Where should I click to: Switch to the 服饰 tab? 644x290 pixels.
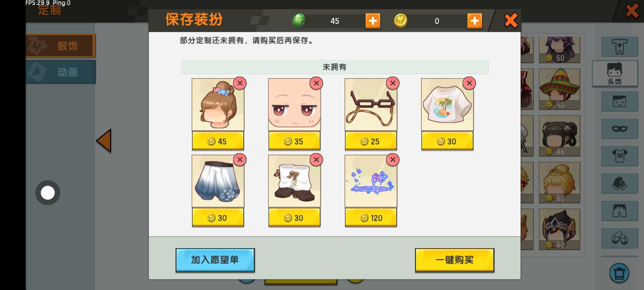(61, 46)
